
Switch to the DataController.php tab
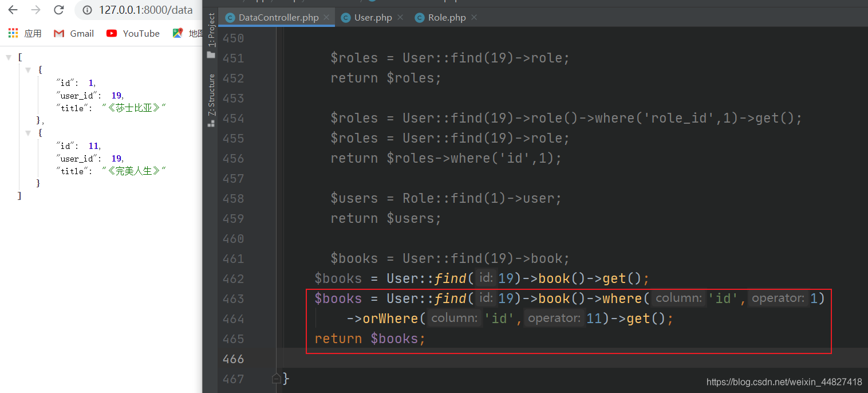click(x=278, y=18)
